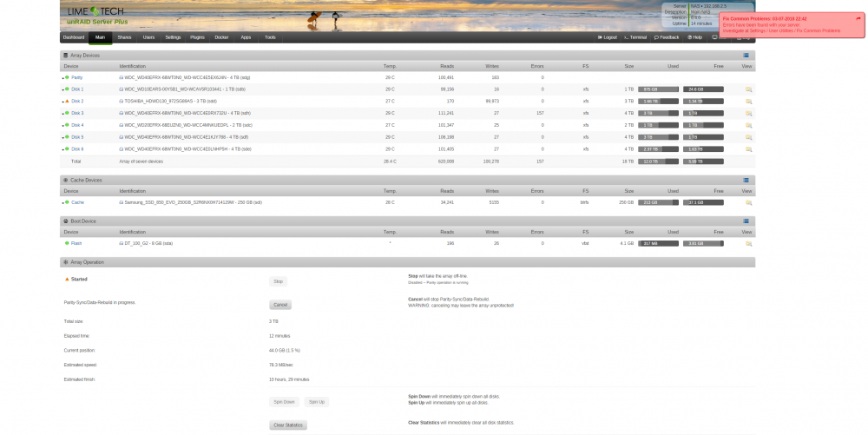Click the arrow icon on the red notification

858,19
